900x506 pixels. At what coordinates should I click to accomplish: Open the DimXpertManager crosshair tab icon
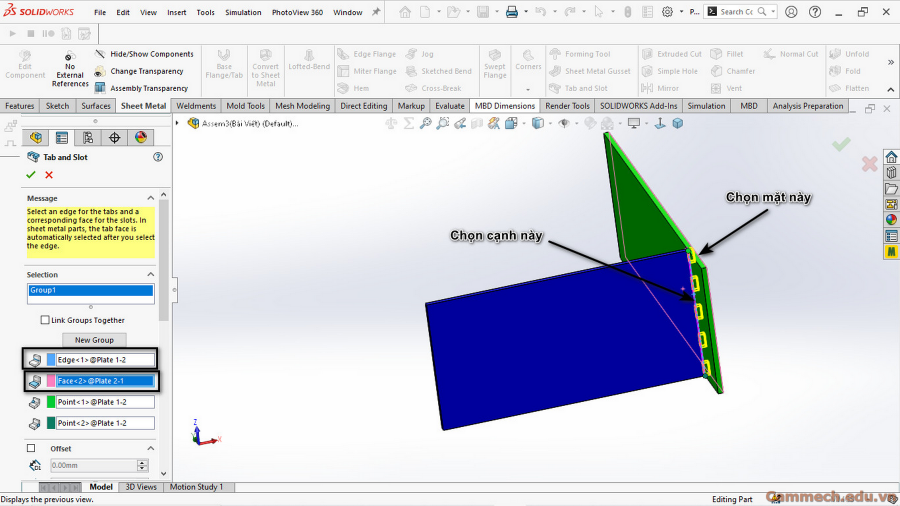pyautogui.click(x=114, y=138)
